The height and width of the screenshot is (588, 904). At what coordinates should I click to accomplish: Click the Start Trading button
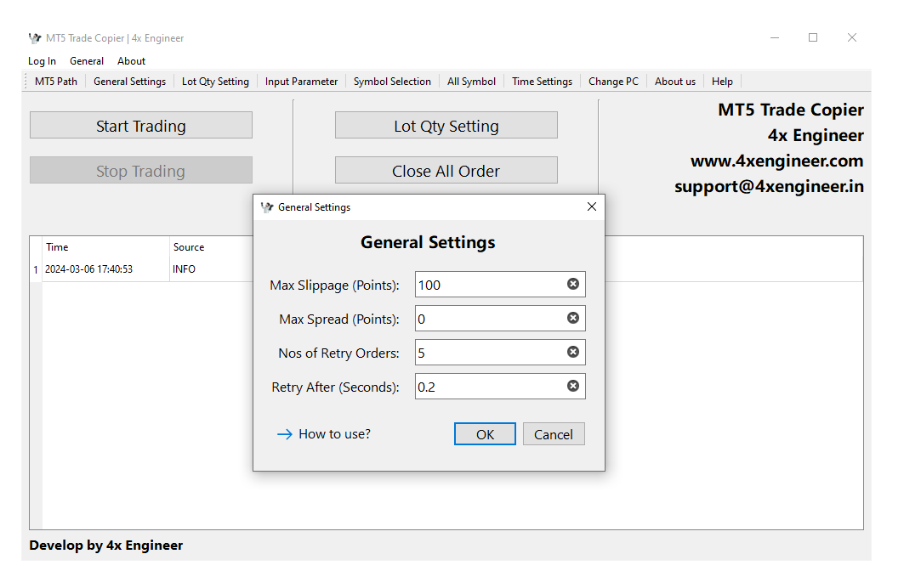tap(141, 126)
